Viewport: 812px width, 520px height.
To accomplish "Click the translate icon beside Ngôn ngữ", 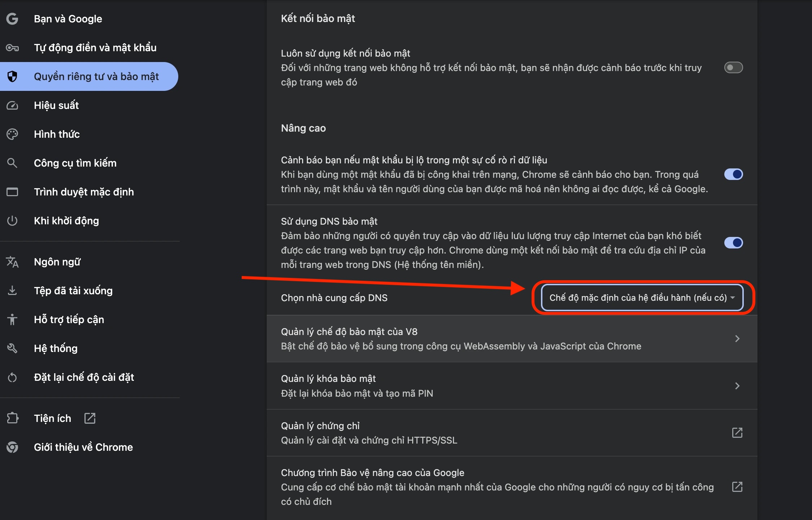I will 12,262.
